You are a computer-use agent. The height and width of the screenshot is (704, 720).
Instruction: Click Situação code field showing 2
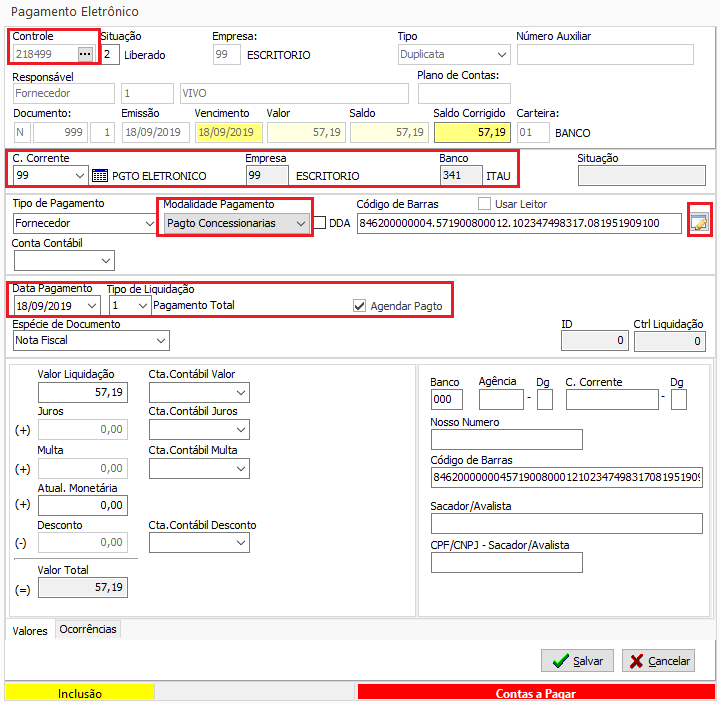pyautogui.click(x=110, y=55)
